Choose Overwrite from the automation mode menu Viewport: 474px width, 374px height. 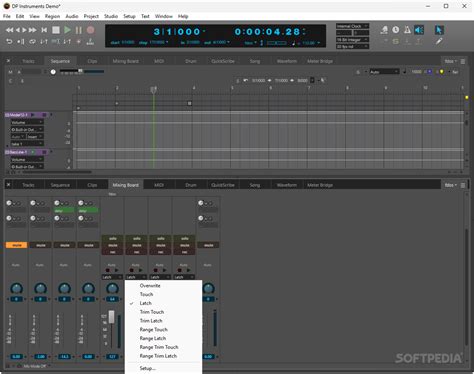coord(163,286)
